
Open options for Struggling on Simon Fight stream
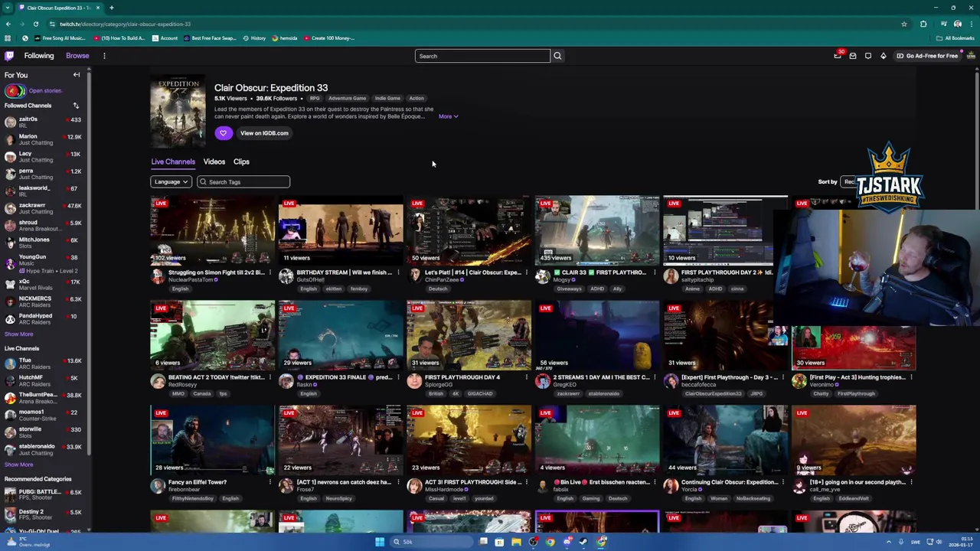click(x=270, y=272)
